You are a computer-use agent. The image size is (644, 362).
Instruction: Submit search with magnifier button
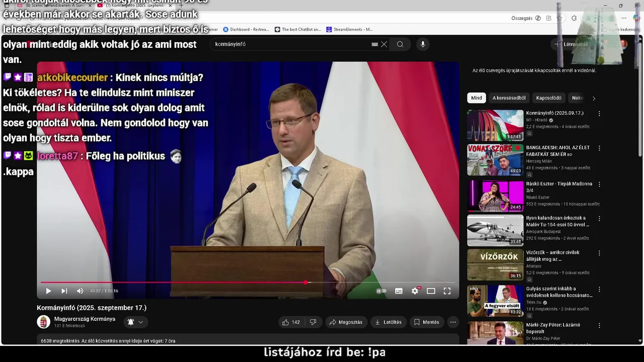pyautogui.click(x=400, y=44)
